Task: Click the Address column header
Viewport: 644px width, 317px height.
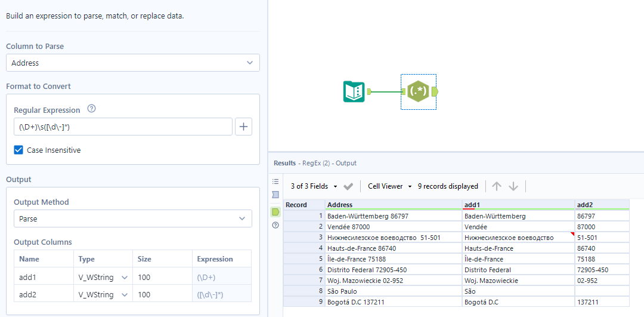Action: [x=393, y=205]
